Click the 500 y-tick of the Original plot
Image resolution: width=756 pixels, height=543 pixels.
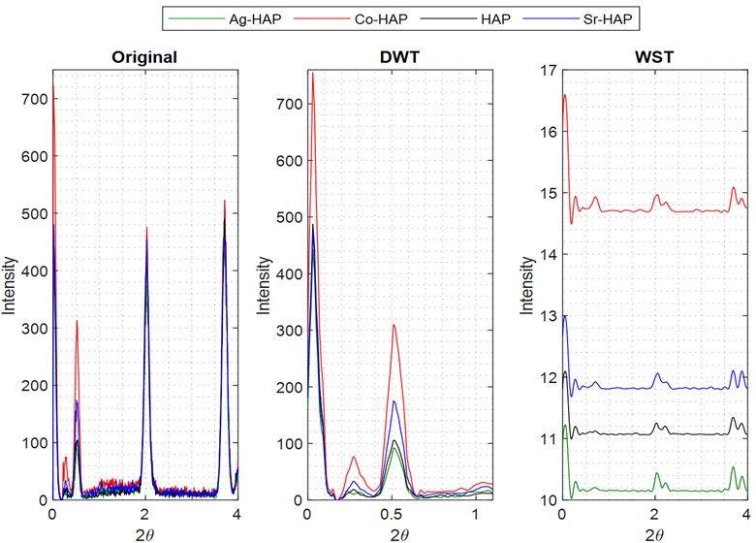34,213
